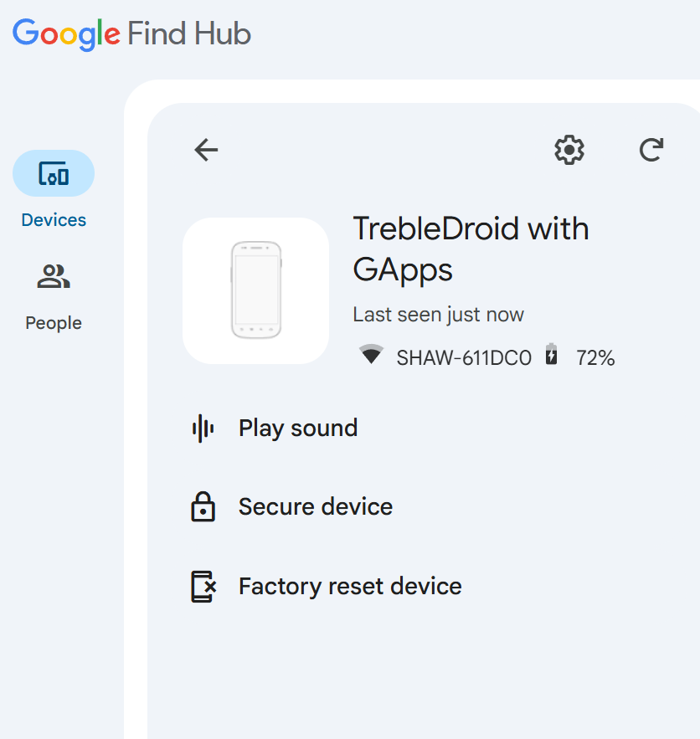Click the TrebleDroid with GApps device name
The height and width of the screenshot is (739, 700).
tap(471, 249)
